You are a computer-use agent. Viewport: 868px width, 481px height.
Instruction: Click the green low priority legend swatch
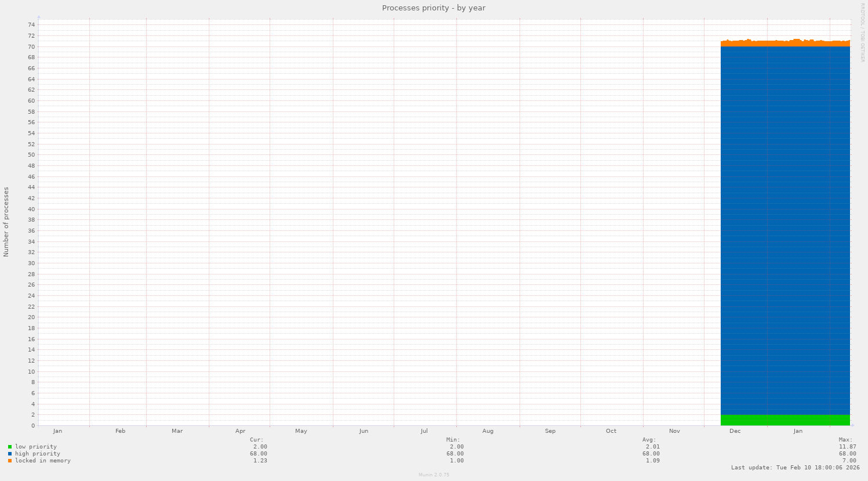(x=10, y=447)
